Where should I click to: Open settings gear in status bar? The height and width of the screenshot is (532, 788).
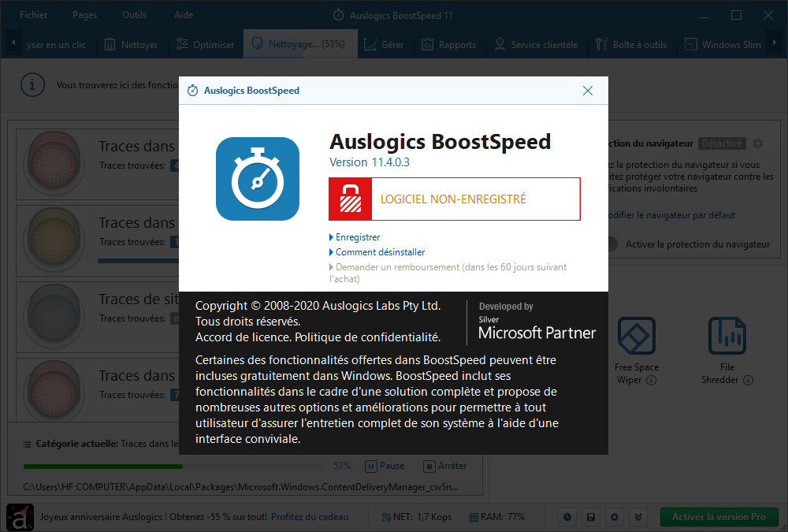tap(614, 517)
